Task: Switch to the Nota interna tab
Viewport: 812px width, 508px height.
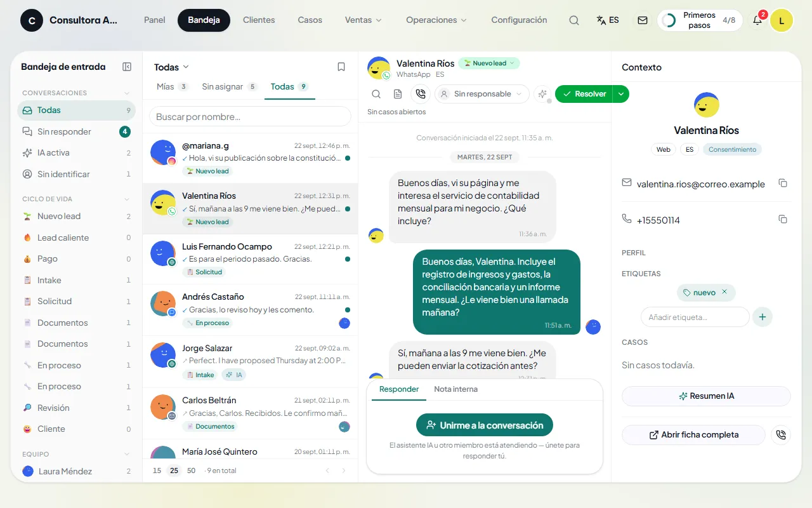Action: click(455, 389)
